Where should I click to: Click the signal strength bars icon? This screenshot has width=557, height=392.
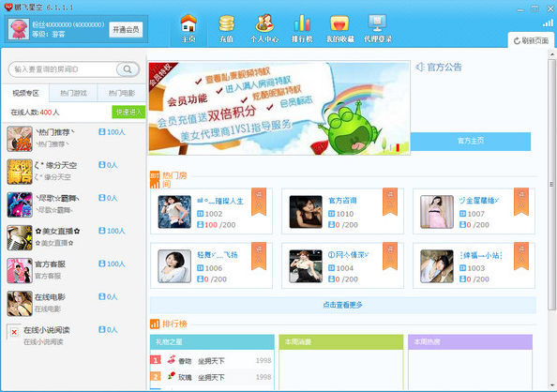tap(548, 23)
